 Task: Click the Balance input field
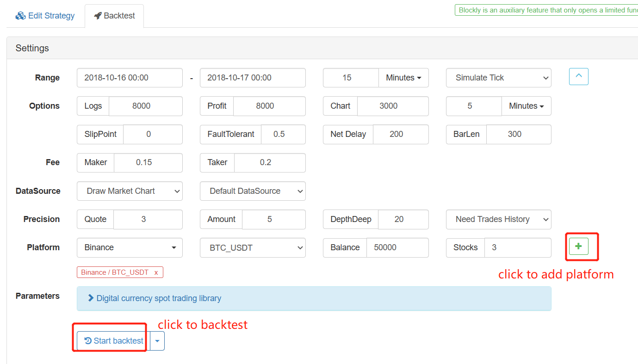[x=397, y=247]
